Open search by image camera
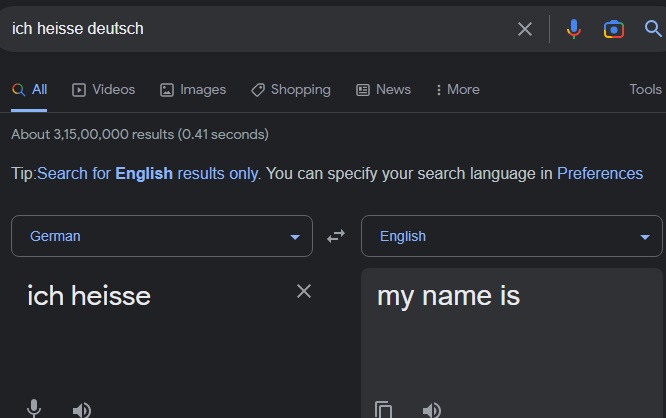 click(x=614, y=29)
